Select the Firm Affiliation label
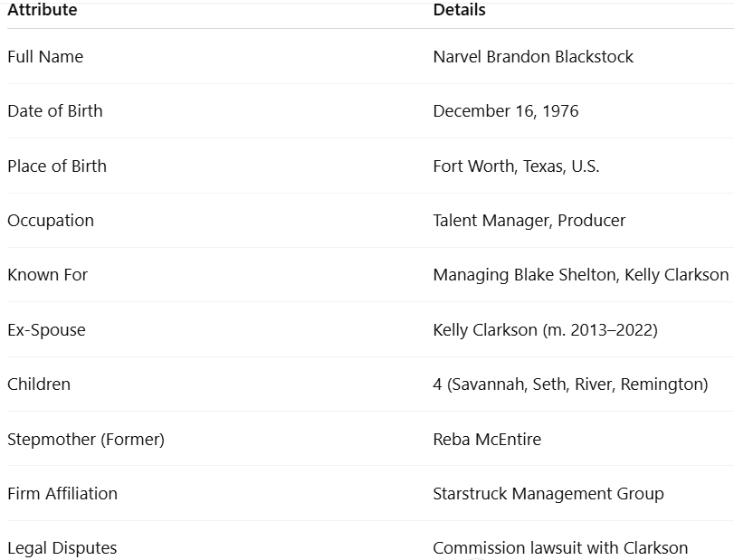 [x=62, y=494]
